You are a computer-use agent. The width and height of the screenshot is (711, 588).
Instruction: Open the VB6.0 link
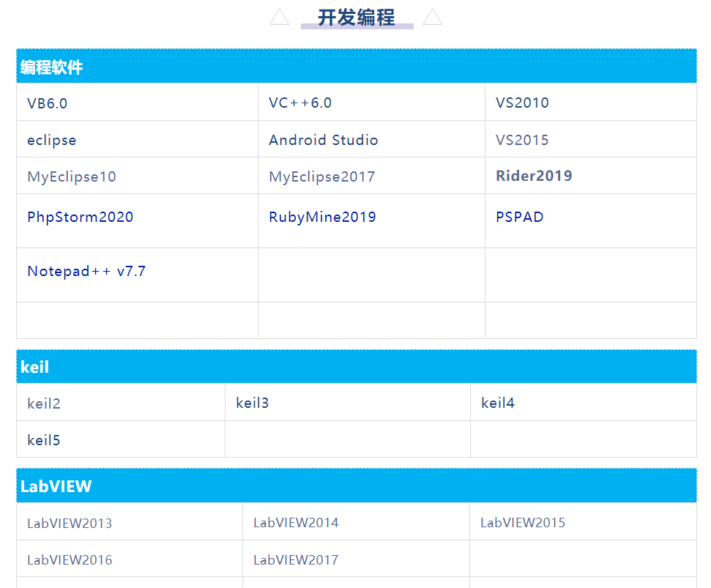pyautogui.click(x=48, y=103)
